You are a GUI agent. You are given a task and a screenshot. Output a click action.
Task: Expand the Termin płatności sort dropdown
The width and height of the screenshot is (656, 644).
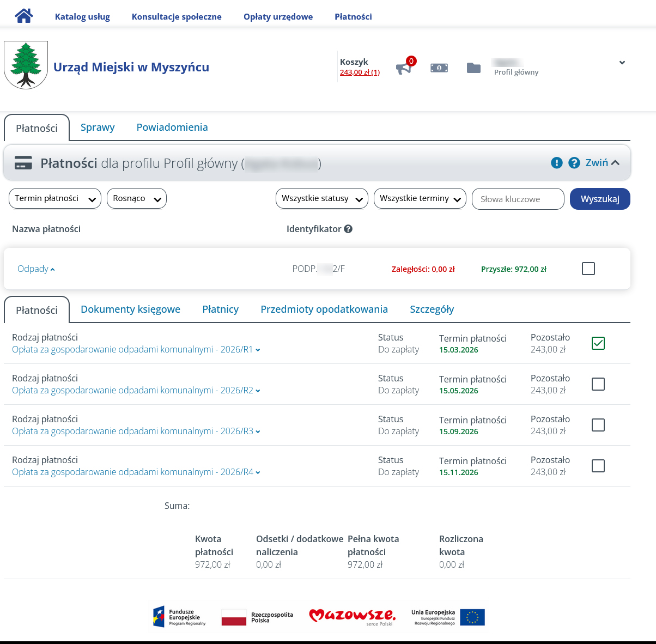(54, 198)
